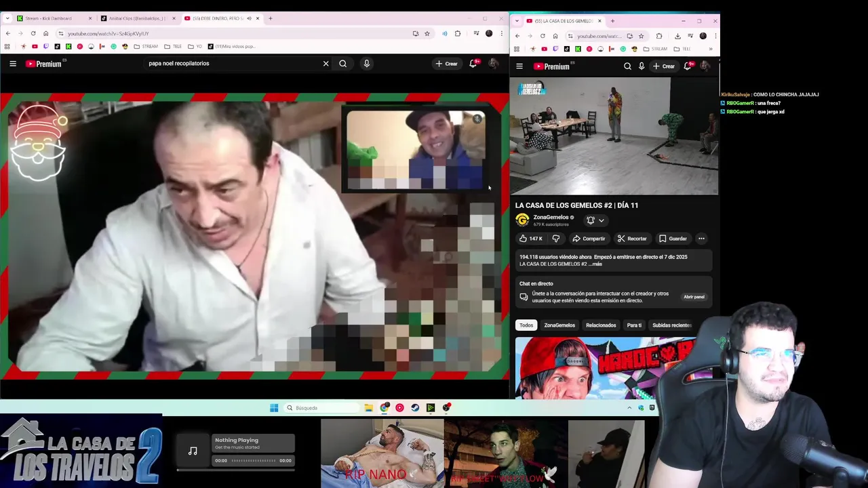Image resolution: width=868 pixels, height=488 pixels.
Task: Show hidden system tray icons chevron
Action: pyautogui.click(x=629, y=408)
